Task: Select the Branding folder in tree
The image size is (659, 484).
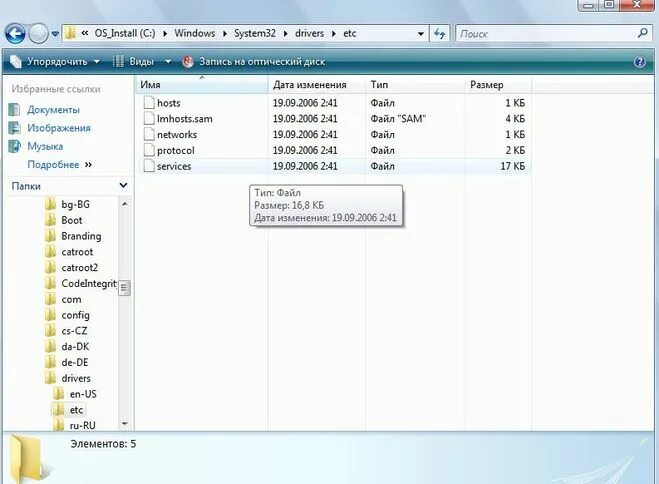Action: click(81, 236)
